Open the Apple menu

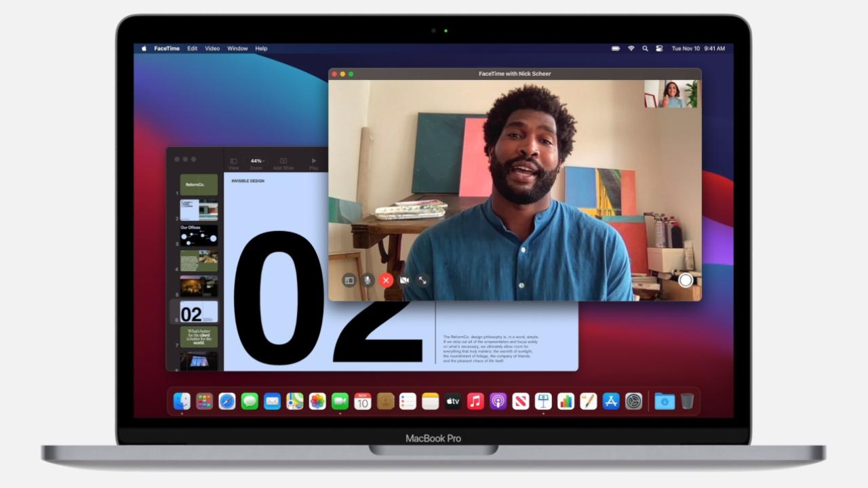tap(144, 49)
